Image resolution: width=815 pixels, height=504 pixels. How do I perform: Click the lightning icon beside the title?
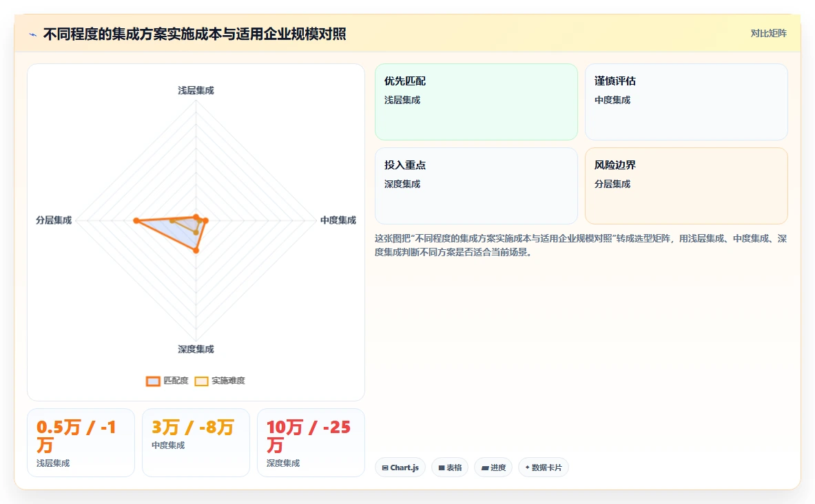(x=33, y=35)
